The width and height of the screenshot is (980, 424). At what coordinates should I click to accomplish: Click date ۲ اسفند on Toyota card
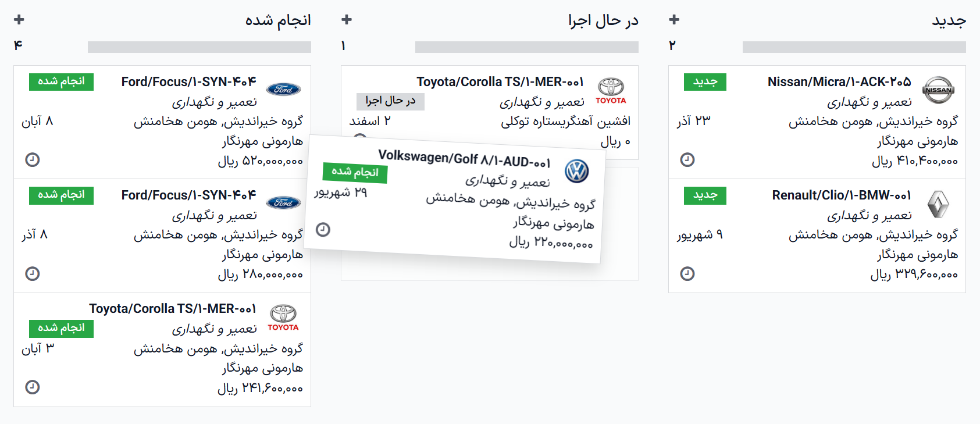[x=370, y=121]
